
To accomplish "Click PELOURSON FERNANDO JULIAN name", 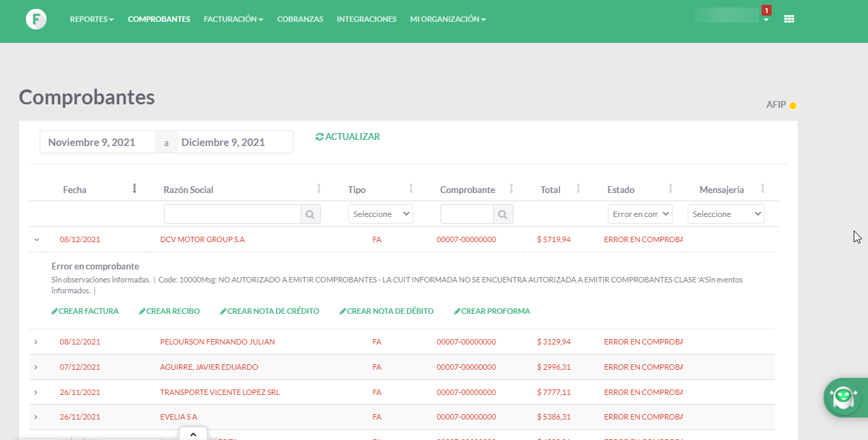I will 217,342.
